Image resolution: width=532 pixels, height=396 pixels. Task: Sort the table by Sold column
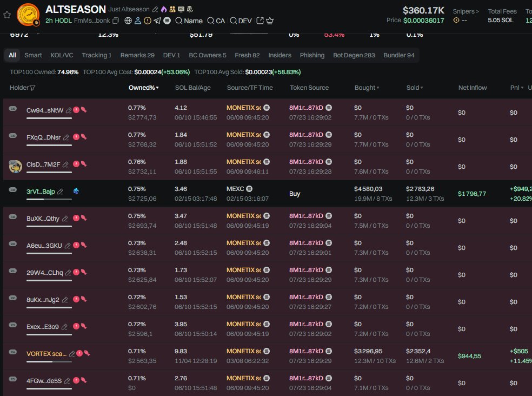415,88
